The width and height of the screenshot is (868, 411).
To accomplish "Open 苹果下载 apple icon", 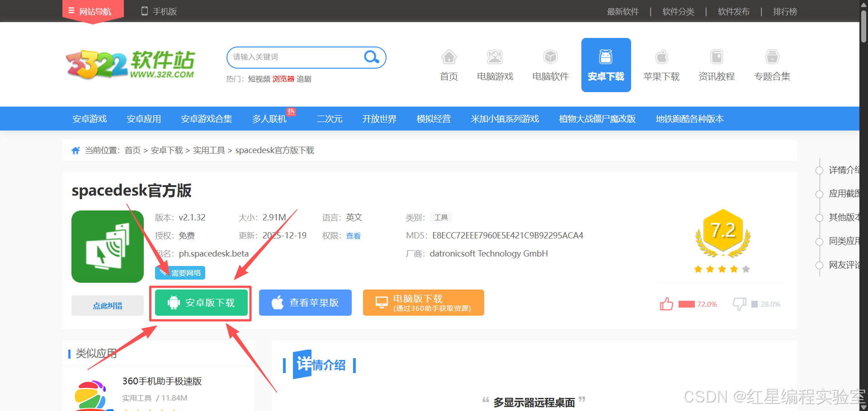I will click(661, 65).
